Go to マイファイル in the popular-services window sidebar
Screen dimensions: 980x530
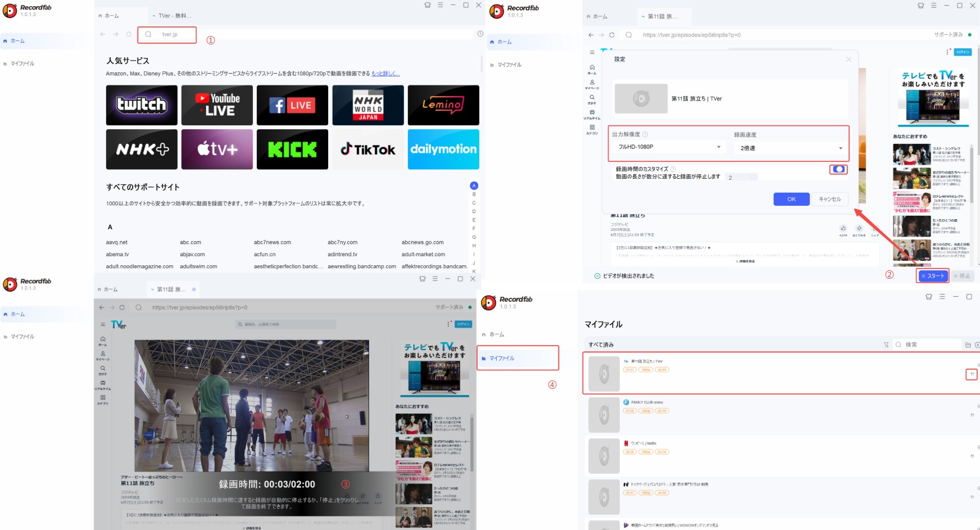pos(22,64)
